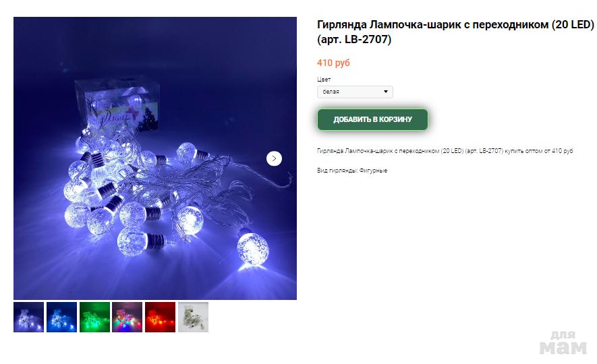Click the Цвет label above selector

[324, 79]
